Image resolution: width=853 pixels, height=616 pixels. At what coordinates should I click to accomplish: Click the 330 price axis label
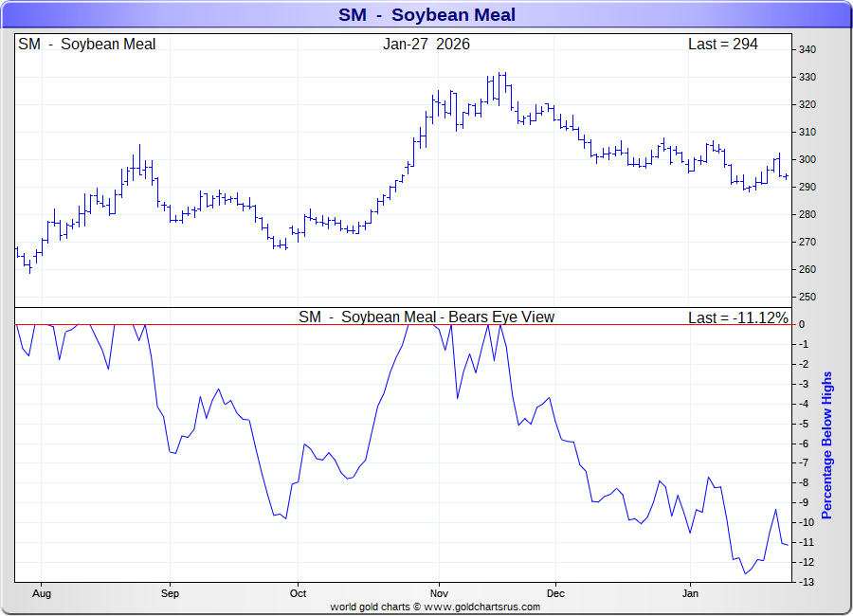[x=808, y=78]
